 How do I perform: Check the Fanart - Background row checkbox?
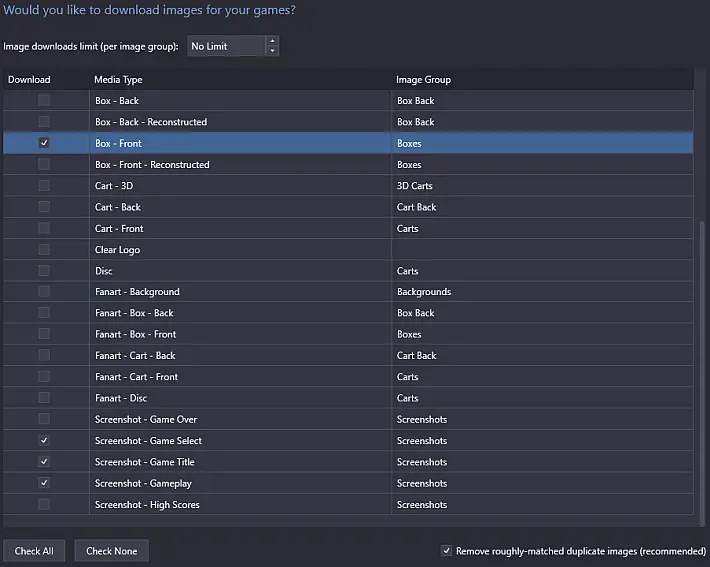coord(44,292)
